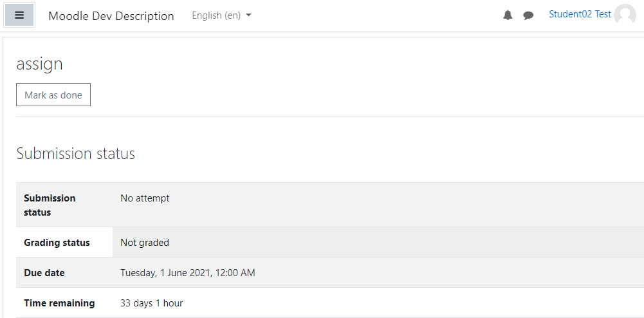Go to Moodle Dev Description home link
The image size is (644, 318).
[111, 16]
